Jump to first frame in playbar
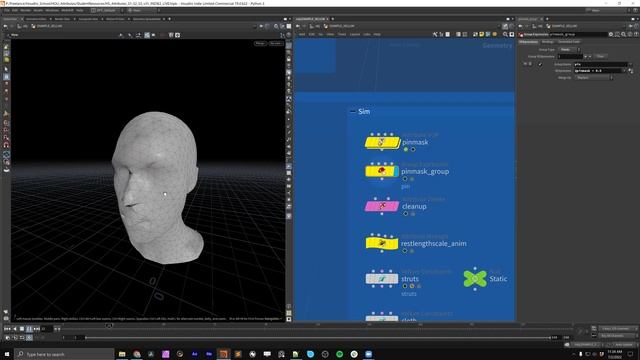 [x=7, y=329]
